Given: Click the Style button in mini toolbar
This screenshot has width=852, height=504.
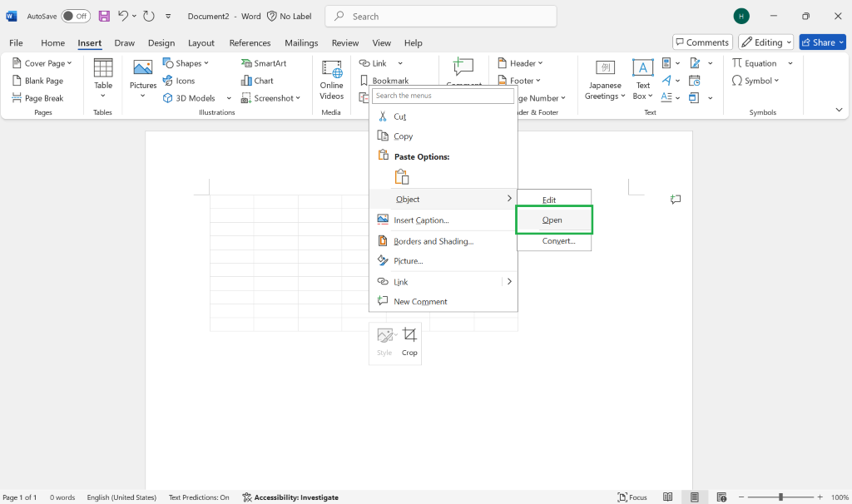Looking at the screenshot, I should pyautogui.click(x=384, y=342).
